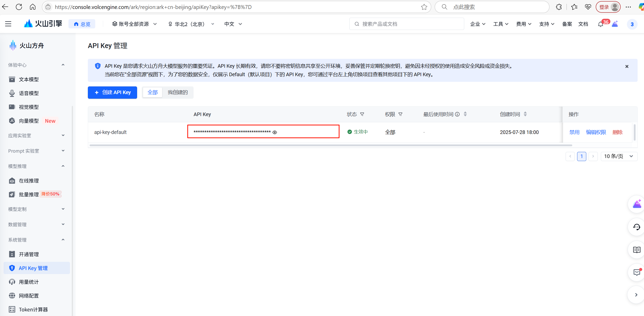Click the 编辑权限 link

point(596,132)
